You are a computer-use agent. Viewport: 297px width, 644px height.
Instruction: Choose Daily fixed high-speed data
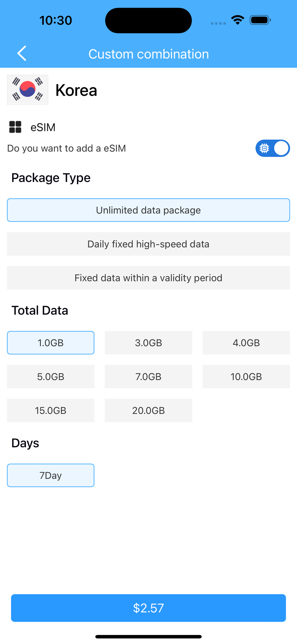click(x=148, y=244)
